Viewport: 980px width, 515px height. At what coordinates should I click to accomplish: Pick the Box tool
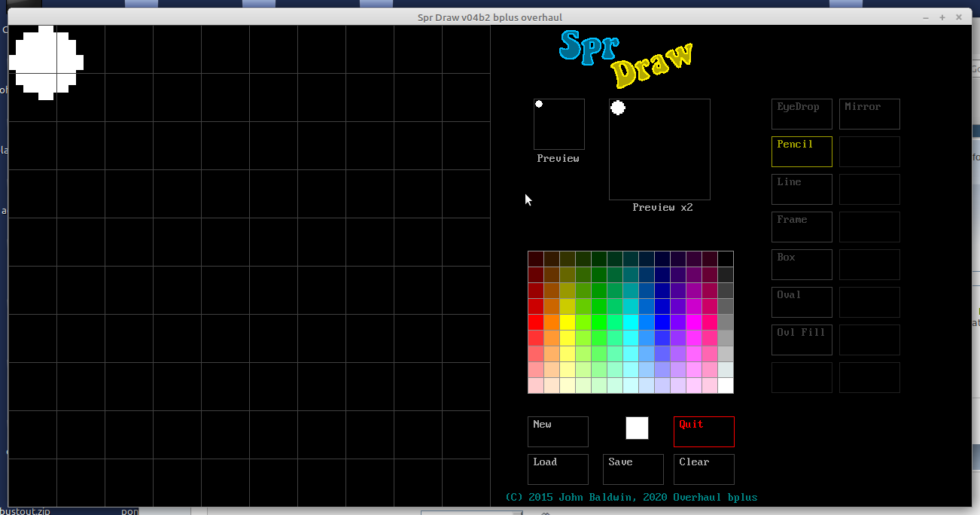click(x=802, y=264)
